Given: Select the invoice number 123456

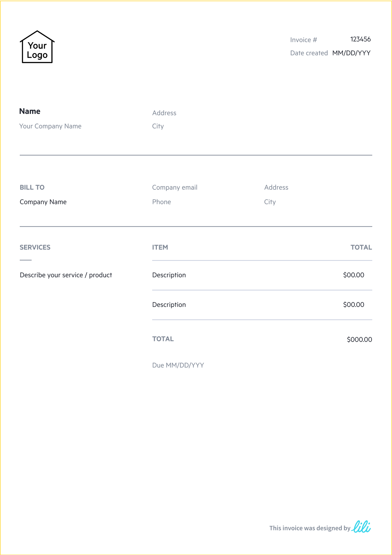Looking at the screenshot, I should 360,39.
